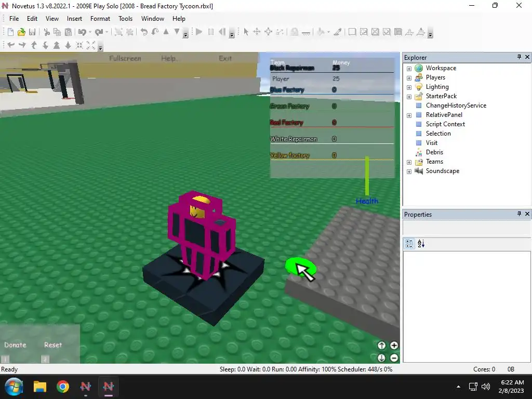The image size is (532, 399).
Task: Click the zoom-in arrows icon in second toolbar
Action: pos(79,45)
